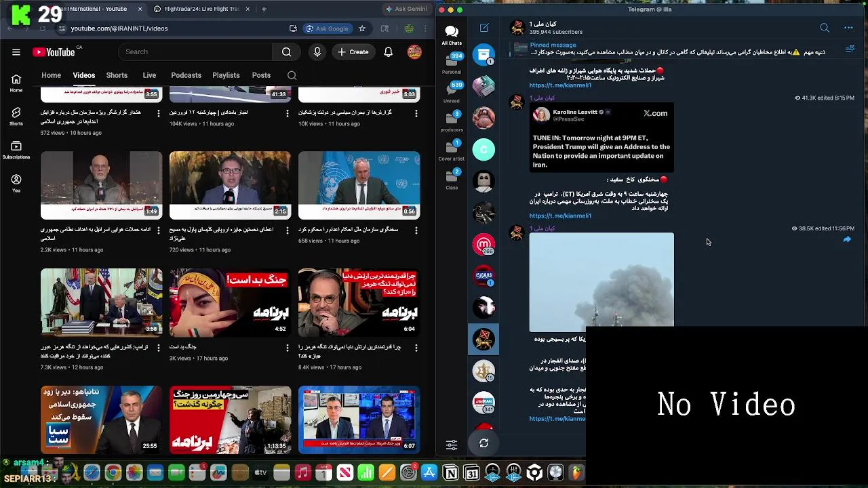The image size is (868, 488).
Task: Play the 25:55 video thumbnail
Action: 102,420
